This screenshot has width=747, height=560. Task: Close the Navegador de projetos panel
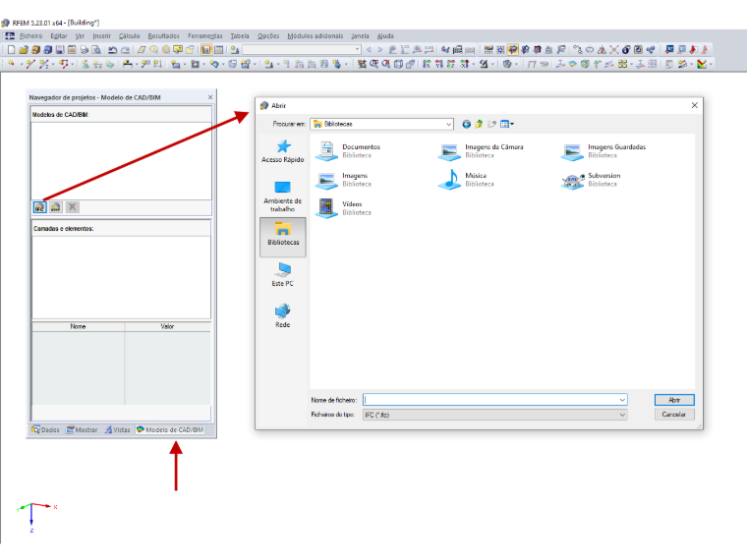210,97
